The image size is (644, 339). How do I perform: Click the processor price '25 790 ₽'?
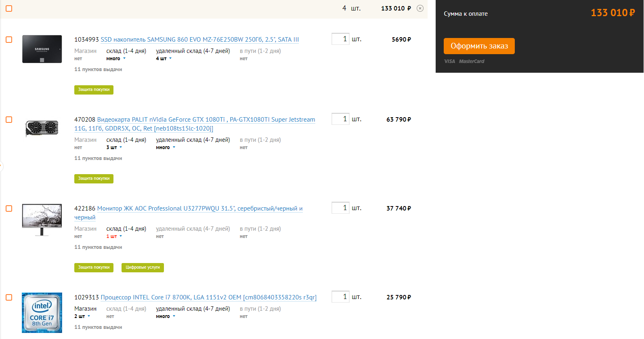click(399, 297)
